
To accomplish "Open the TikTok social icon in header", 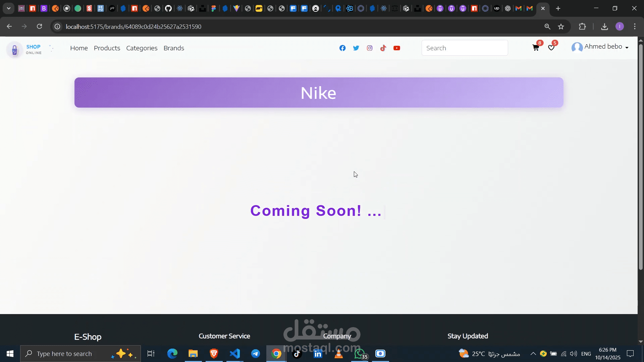I will [x=383, y=48].
